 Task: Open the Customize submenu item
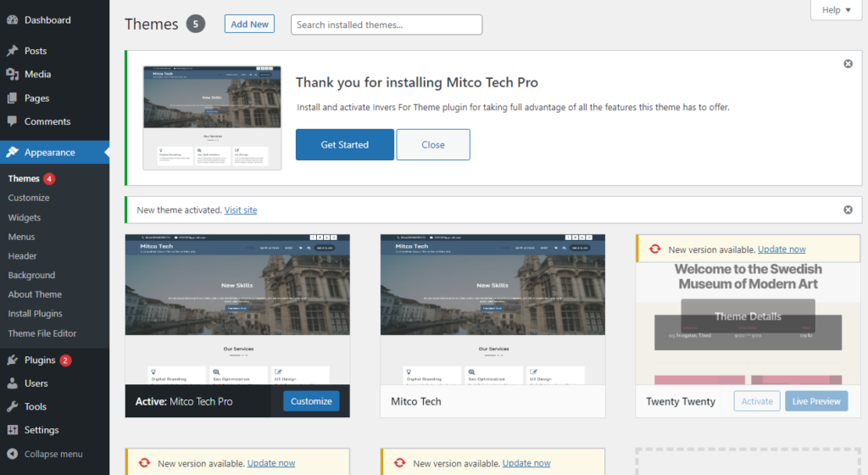coord(29,198)
